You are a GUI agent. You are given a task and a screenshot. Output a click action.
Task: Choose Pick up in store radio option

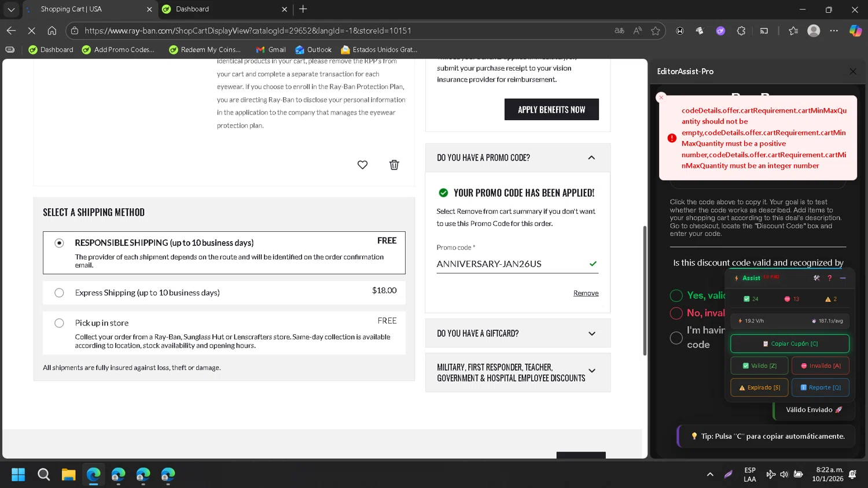click(x=59, y=323)
